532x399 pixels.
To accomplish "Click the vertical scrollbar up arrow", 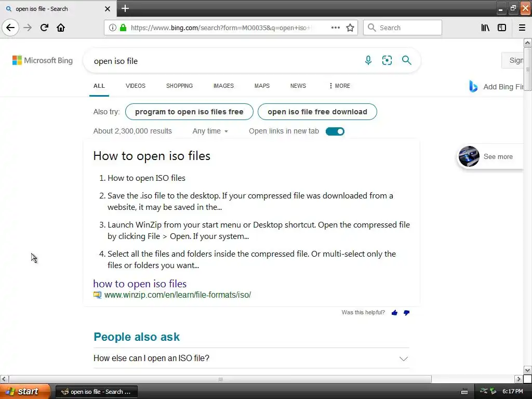I will (527, 43).
